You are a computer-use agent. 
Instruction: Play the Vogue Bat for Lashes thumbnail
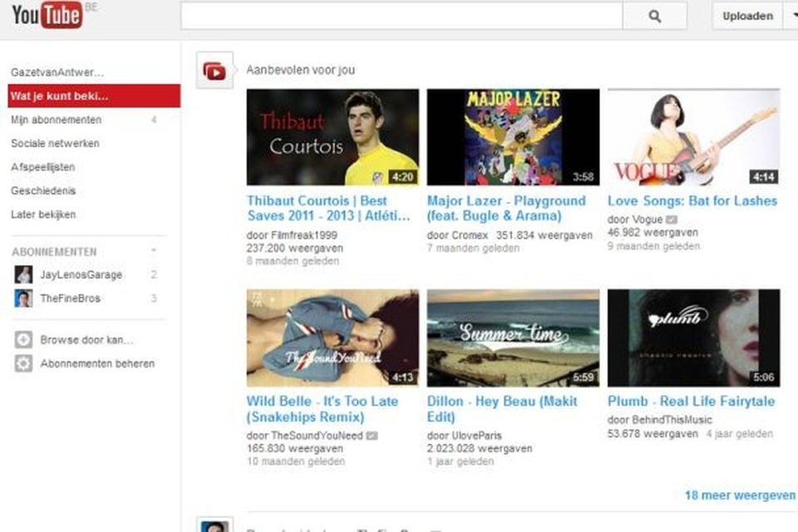point(693,137)
